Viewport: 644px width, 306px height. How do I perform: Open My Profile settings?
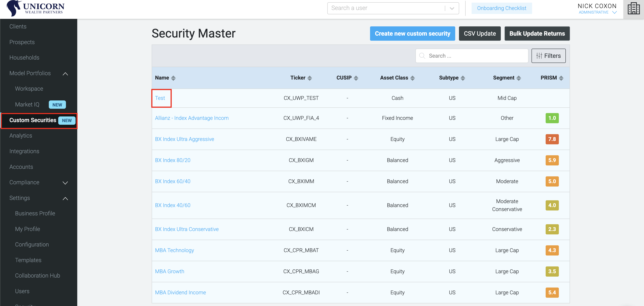(x=28, y=229)
